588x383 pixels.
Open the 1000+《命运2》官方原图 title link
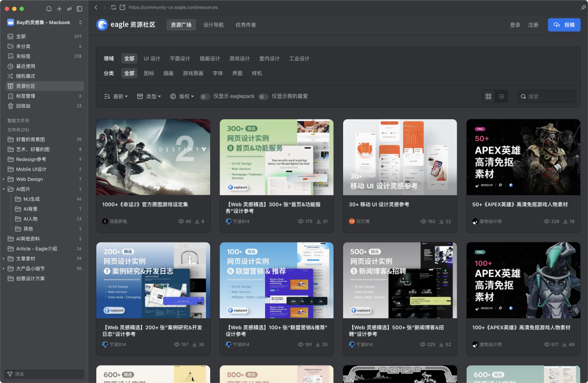coord(145,204)
